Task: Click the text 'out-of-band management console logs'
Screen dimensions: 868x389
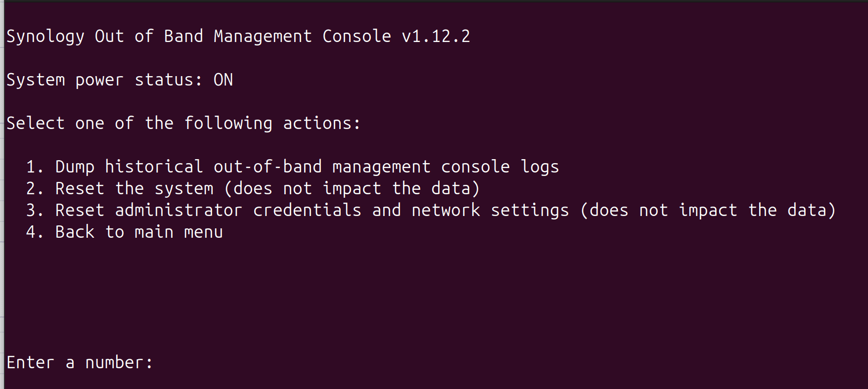Action: click(386, 167)
